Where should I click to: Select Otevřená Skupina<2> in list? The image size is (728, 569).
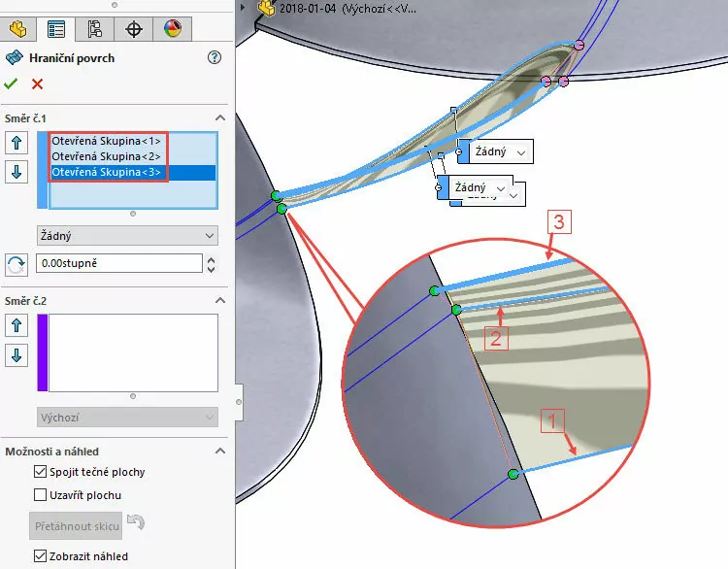point(107,156)
